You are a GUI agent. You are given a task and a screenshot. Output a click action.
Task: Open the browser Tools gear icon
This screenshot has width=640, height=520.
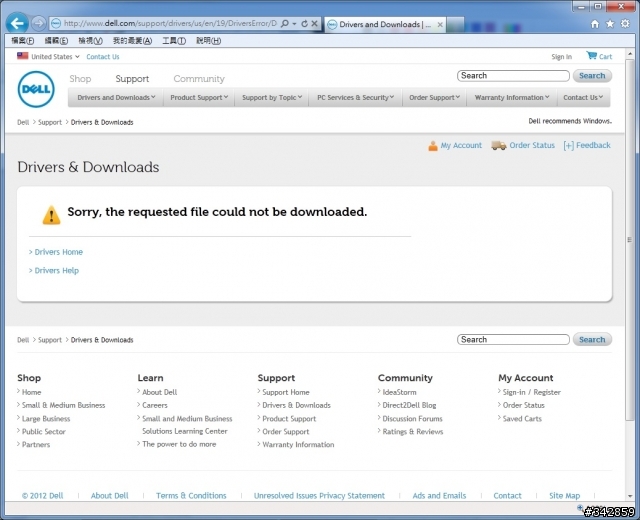(625, 24)
